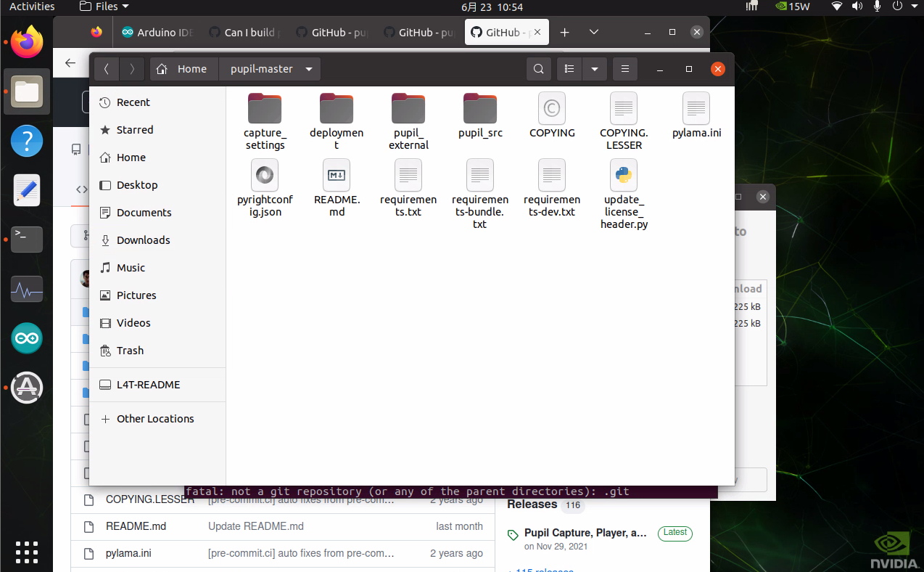Open Update README.md commit message link
This screenshot has height=572, width=924.
[x=256, y=526]
